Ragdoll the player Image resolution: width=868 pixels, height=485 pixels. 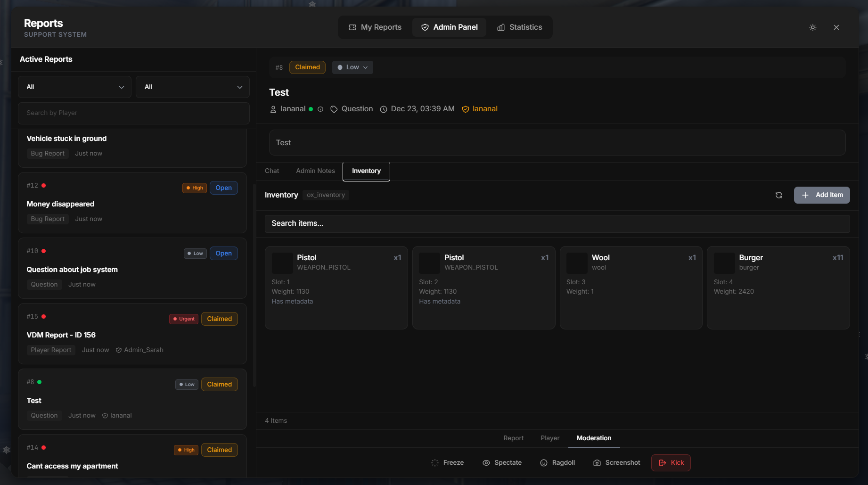(557, 463)
